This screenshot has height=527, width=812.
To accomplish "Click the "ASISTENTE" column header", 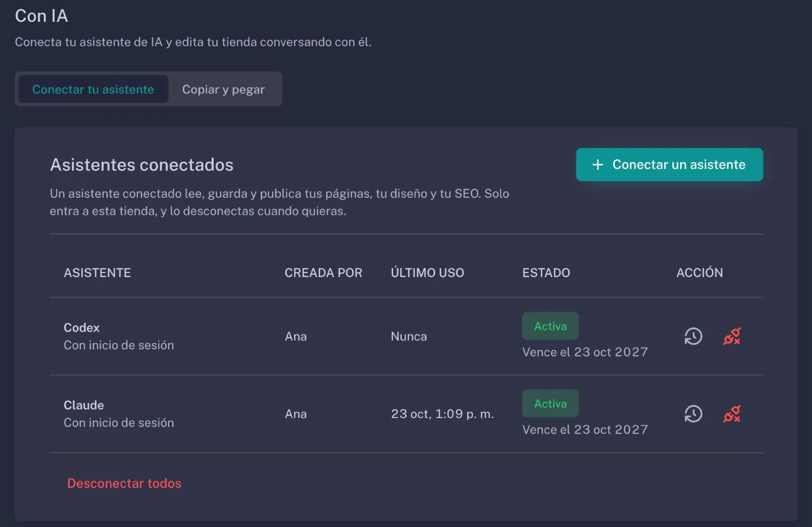I will [x=98, y=272].
